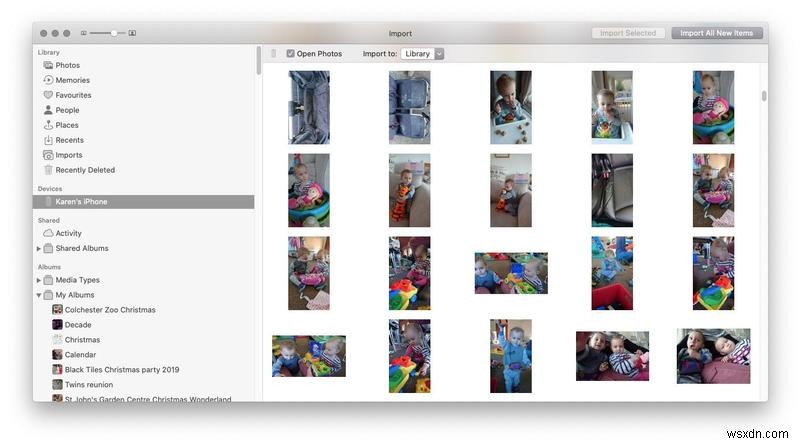Click the Import window title
This screenshot has width=800, height=444.
point(400,34)
